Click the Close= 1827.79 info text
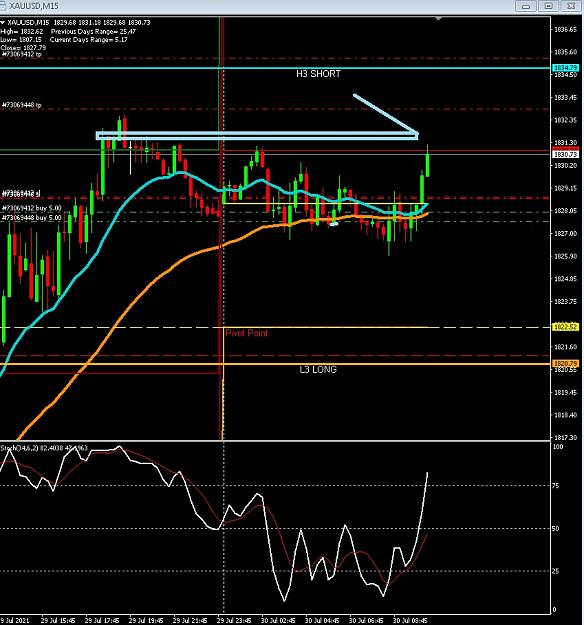Screen dimensions: 584x625 pyautogui.click(x=24, y=48)
